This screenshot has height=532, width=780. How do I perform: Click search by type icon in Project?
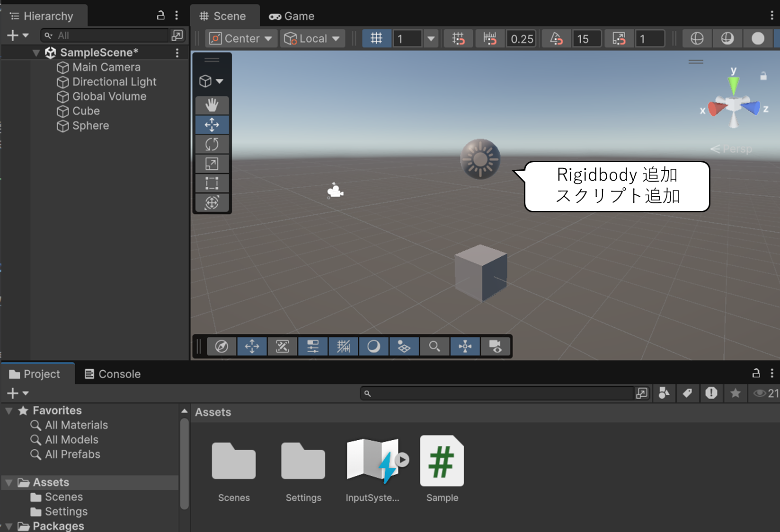pyautogui.click(x=664, y=393)
